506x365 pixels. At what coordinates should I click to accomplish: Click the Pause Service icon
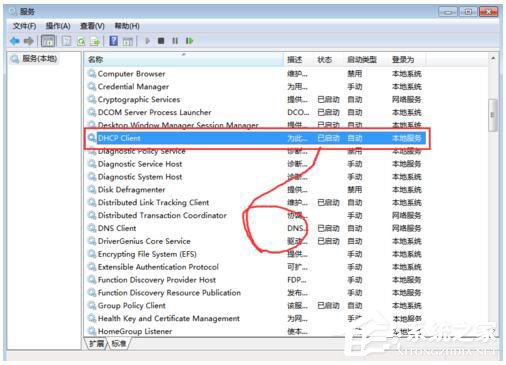[175, 41]
